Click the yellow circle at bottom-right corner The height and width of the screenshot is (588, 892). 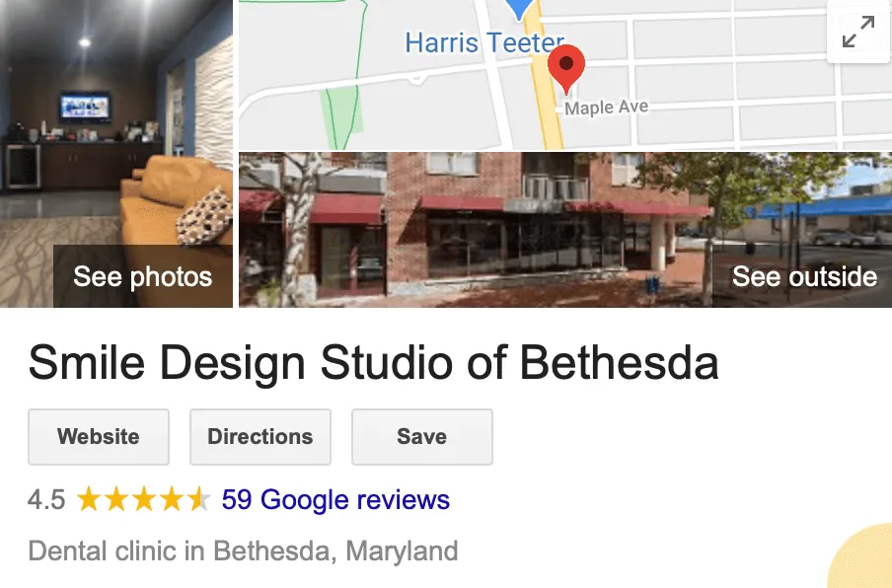tap(861, 557)
